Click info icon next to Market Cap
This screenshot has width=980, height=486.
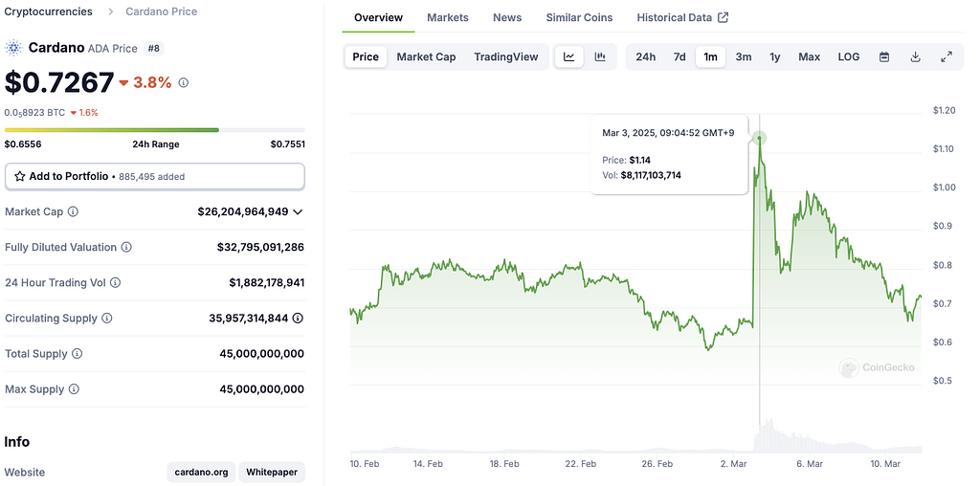[73, 211]
